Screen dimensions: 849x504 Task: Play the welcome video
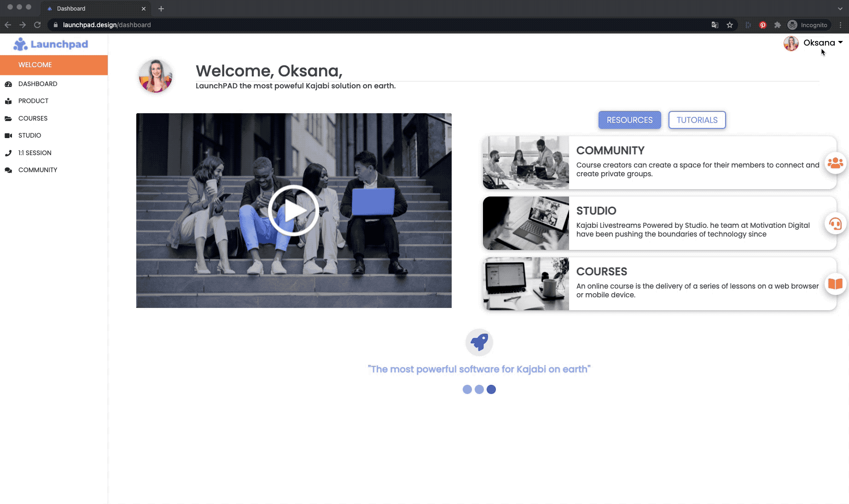(294, 211)
